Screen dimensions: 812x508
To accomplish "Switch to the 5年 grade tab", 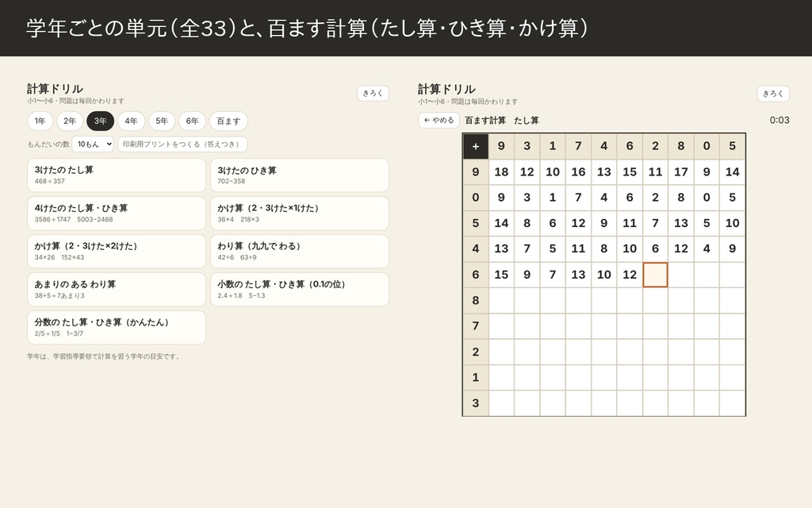I will tap(162, 121).
